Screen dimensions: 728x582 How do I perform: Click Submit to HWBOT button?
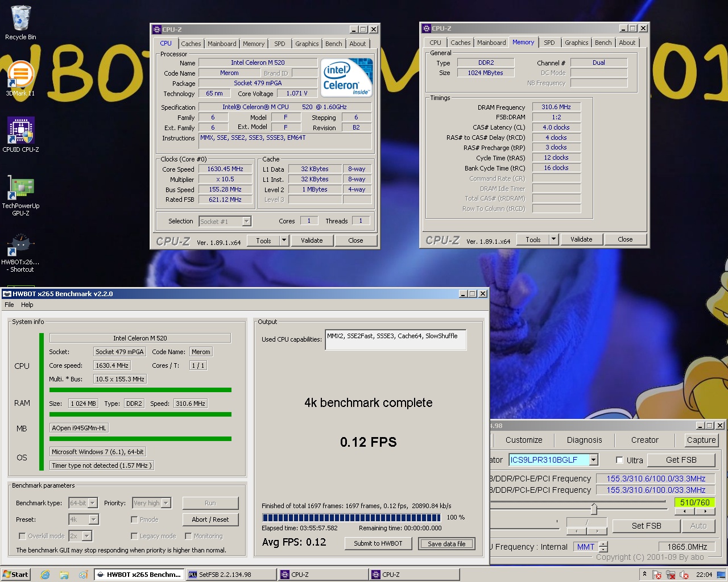click(378, 543)
